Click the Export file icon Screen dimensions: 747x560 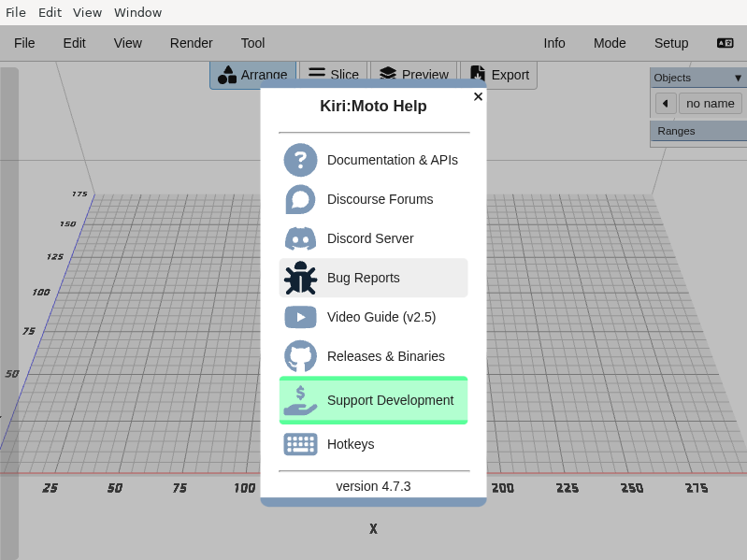(478, 74)
